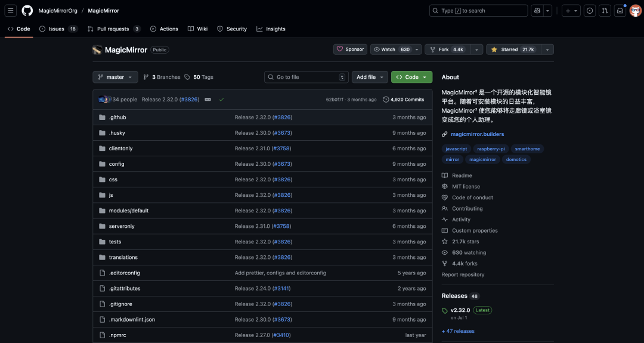This screenshot has height=343, width=644.
Task: Click the Fork 4.4k button
Action: pyautogui.click(x=448, y=50)
